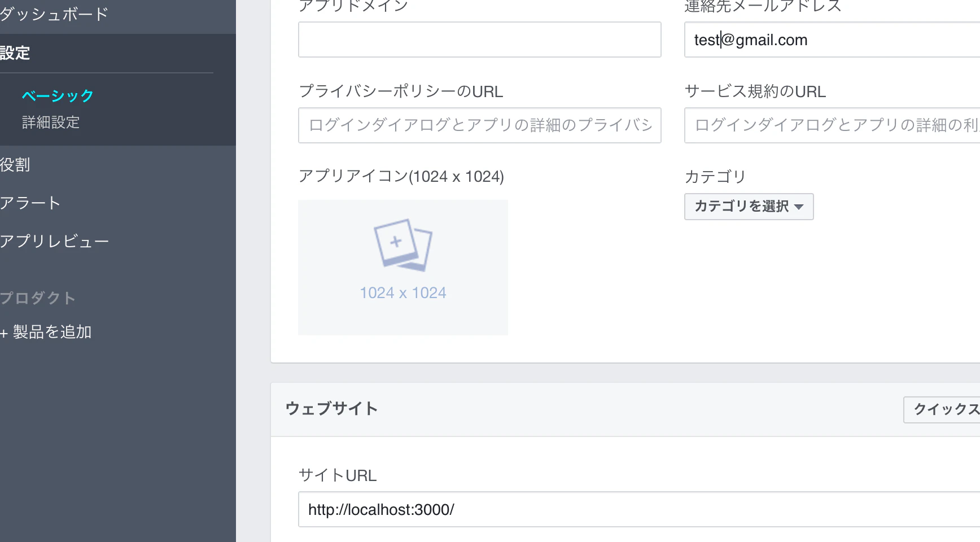This screenshot has width=980, height=542.
Task: Open 役割 in the sidebar
Action: (x=15, y=164)
